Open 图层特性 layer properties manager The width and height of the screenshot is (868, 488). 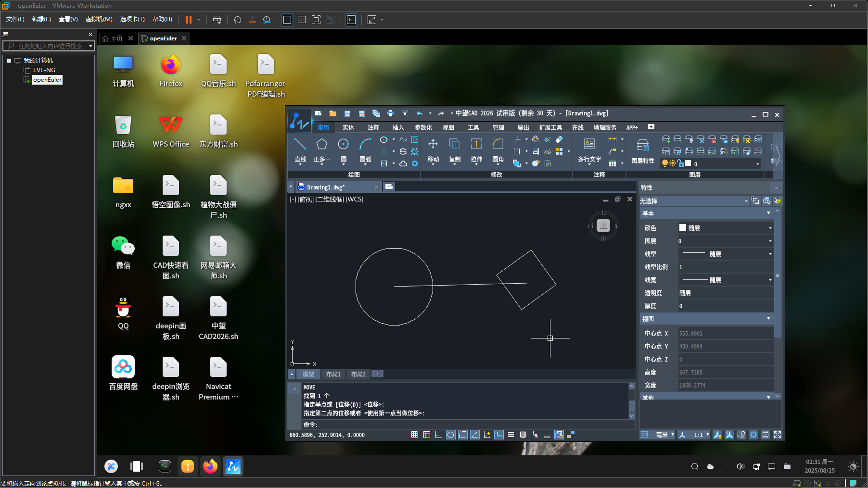tap(643, 151)
